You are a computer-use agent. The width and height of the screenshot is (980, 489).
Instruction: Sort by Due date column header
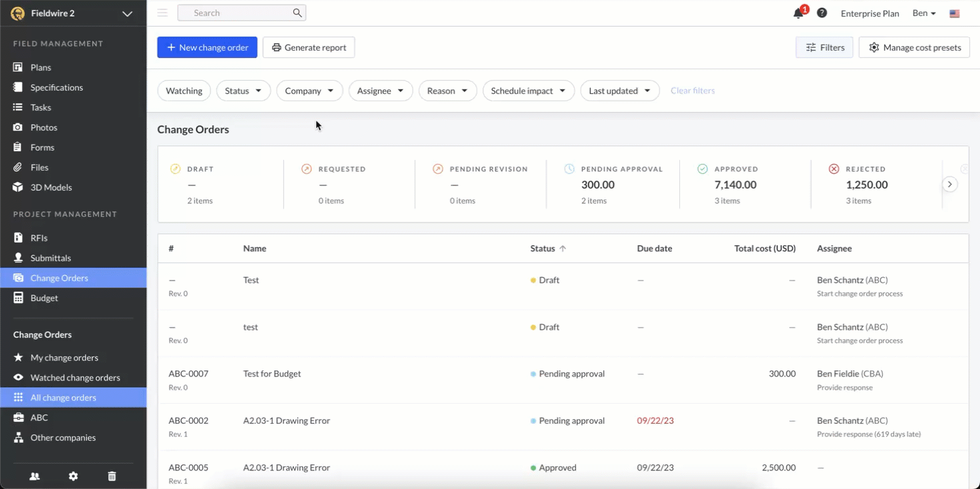coord(655,248)
